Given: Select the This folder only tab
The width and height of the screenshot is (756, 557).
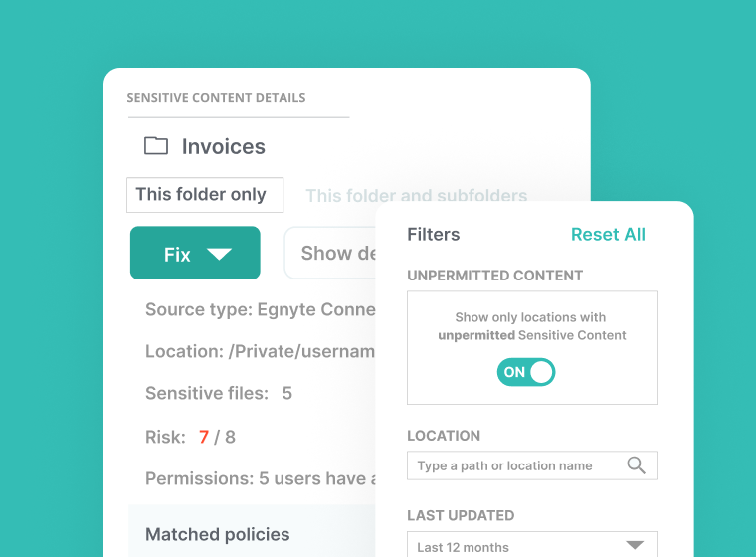Looking at the screenshot, I should click(204, 195).
